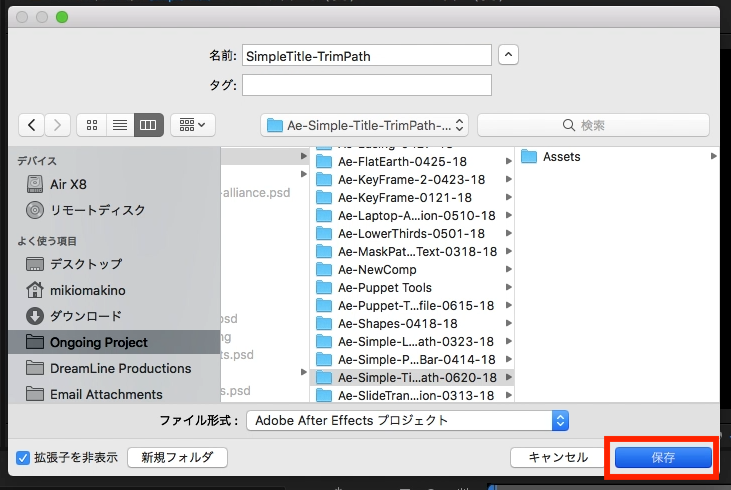Click the タグ input field
This screenshot has width=731, height=490.
pos(366,85)
